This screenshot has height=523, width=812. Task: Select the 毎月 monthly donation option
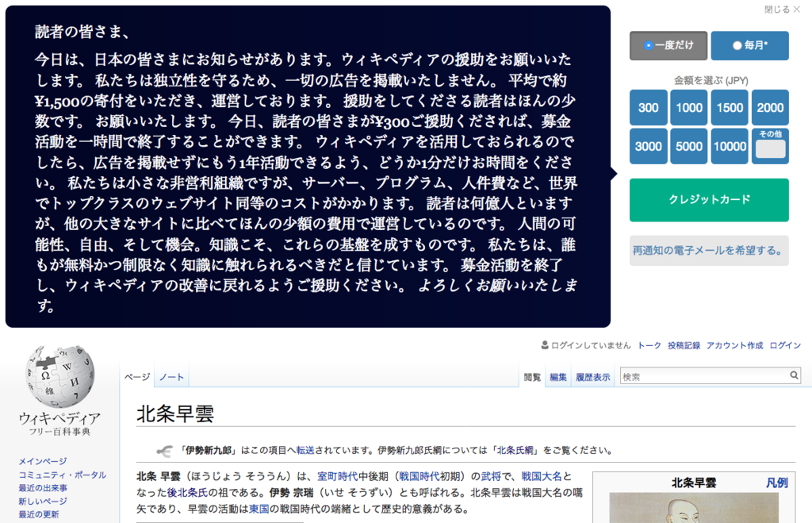click(x=749, y=45)
